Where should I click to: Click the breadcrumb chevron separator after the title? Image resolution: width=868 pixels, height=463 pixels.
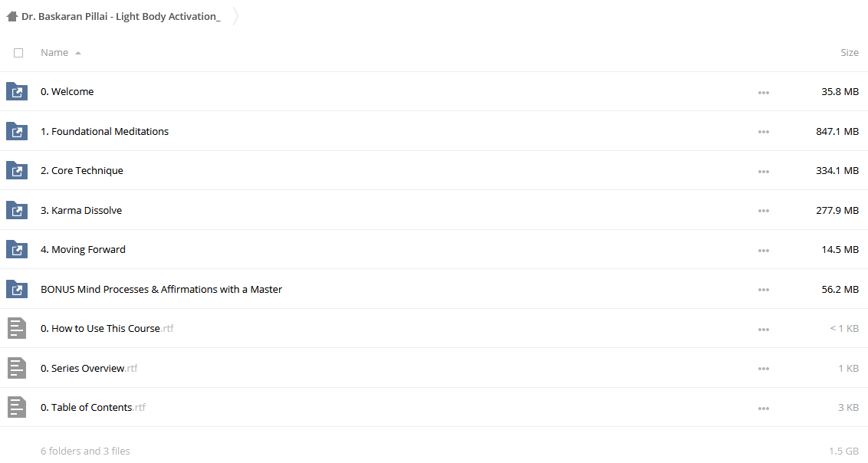(x=236, y=17)
